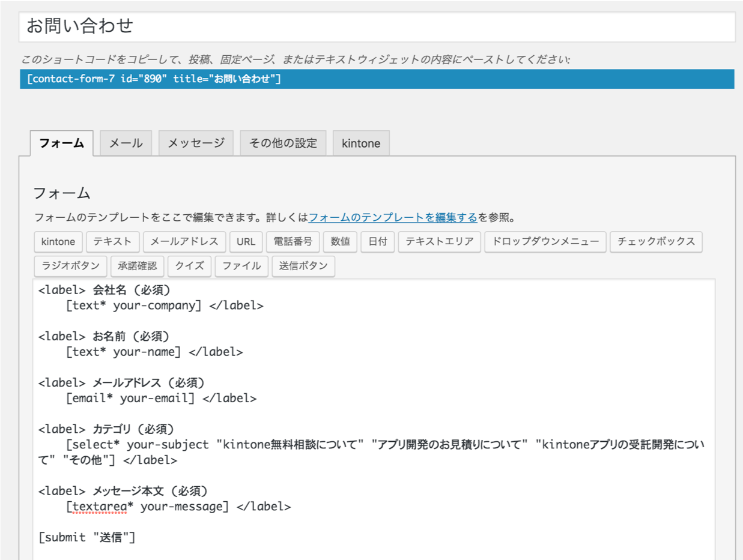Insert a URL form tag
The image size is (743, 560).
[x=246, y=242]
